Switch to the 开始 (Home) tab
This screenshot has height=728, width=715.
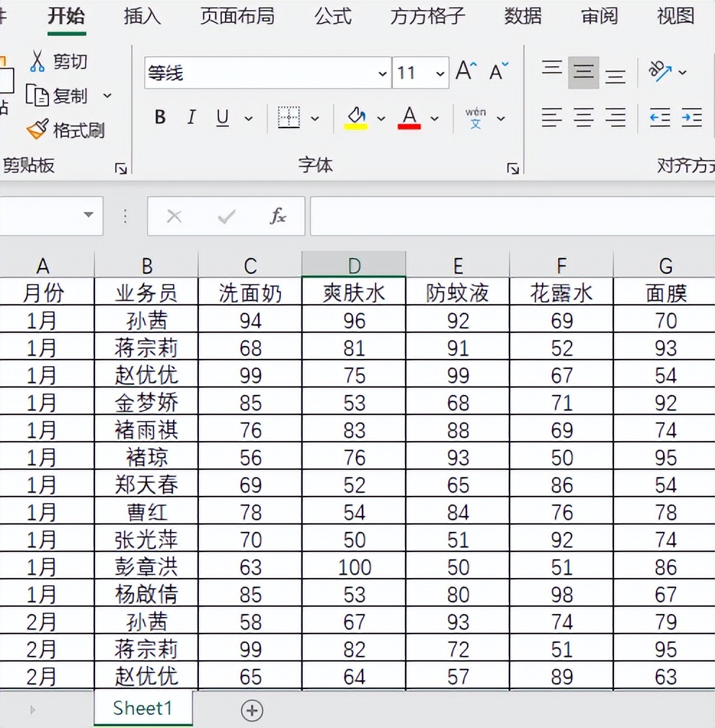(66, 17)
